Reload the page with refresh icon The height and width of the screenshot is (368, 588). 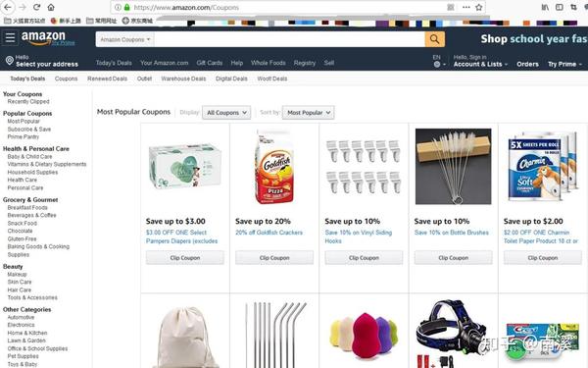[37, 7]
